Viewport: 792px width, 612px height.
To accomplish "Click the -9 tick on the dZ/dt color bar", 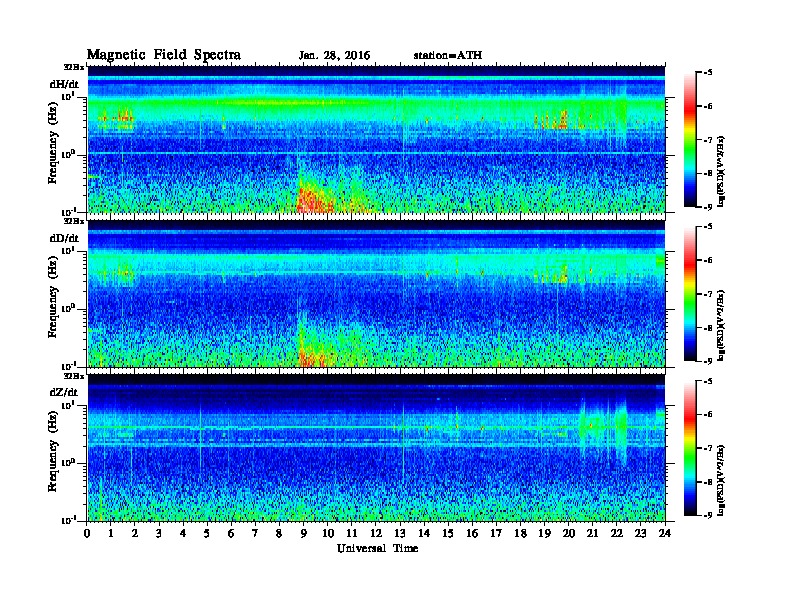I will (708, 515).
